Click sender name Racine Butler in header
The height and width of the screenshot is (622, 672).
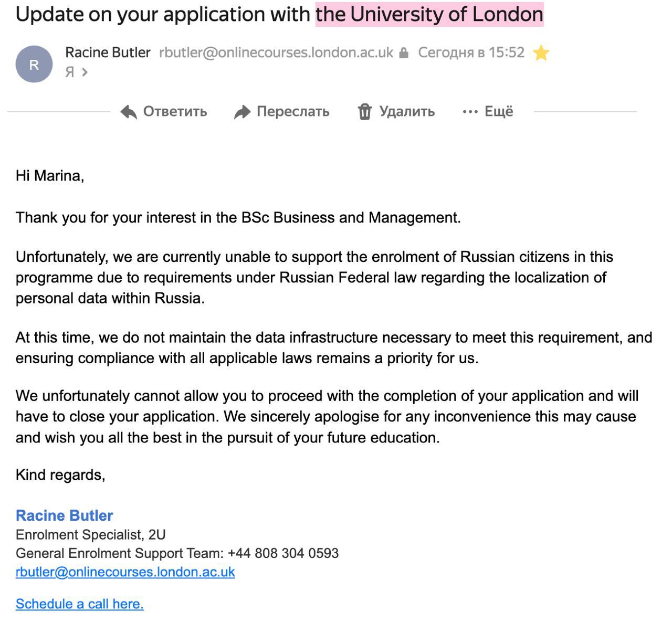tap(108, 52)
